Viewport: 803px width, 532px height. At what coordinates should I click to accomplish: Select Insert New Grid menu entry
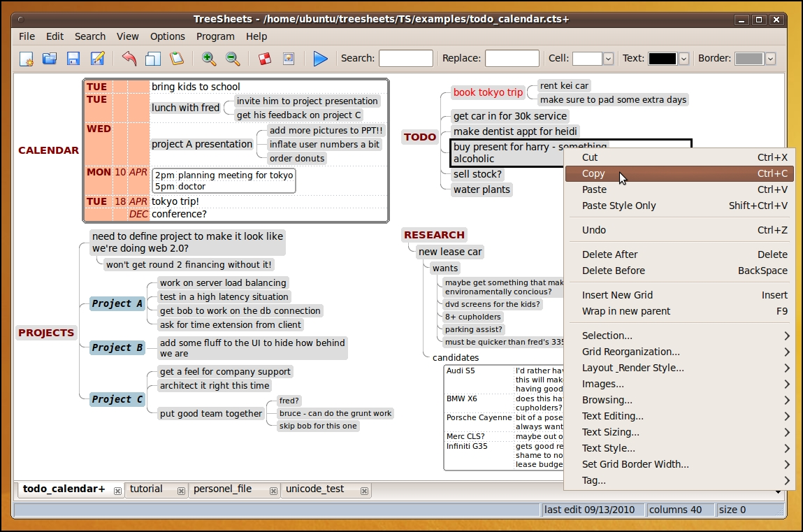point(680,296)
